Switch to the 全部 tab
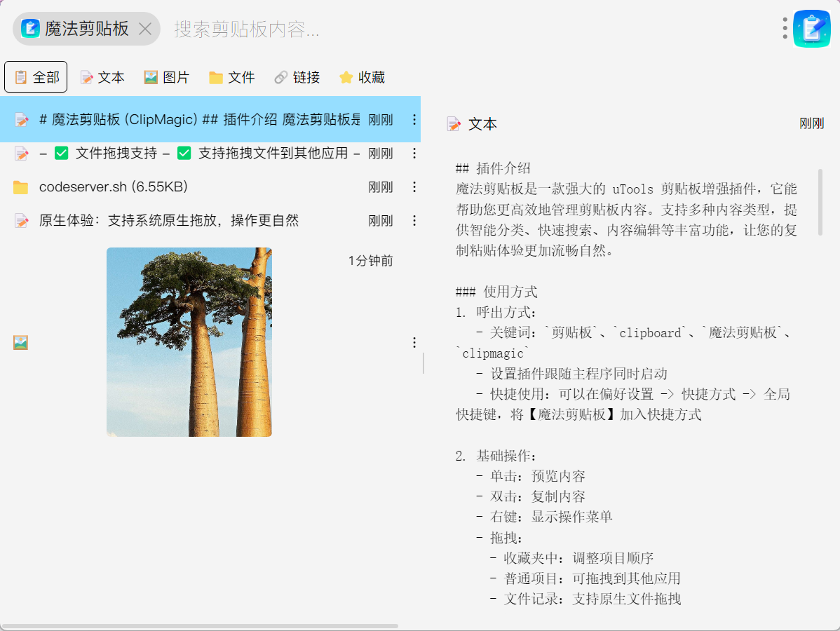840x631 pixels. 36,77
